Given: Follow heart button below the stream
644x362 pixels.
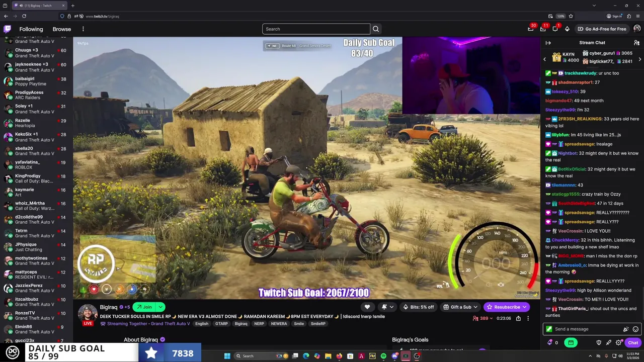Looking at the screenshot, I should [x=367, y=307].
